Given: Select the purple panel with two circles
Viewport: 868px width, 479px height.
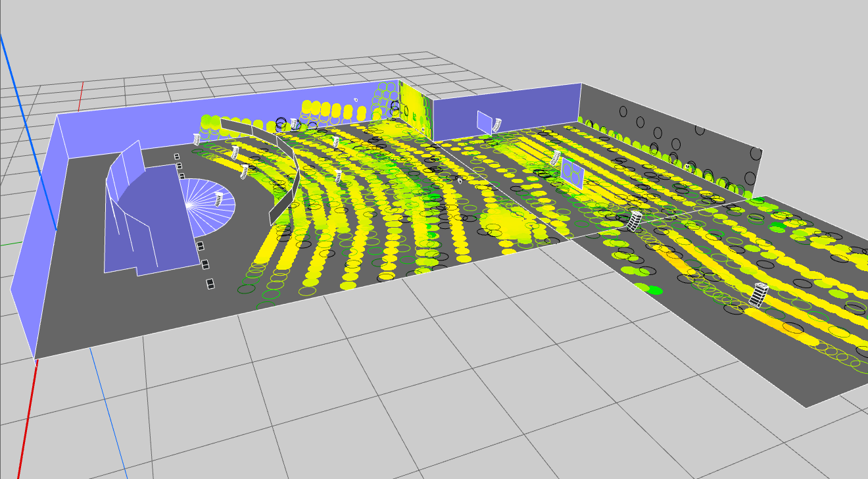Looking at the screenshot, I should [572, 174].
